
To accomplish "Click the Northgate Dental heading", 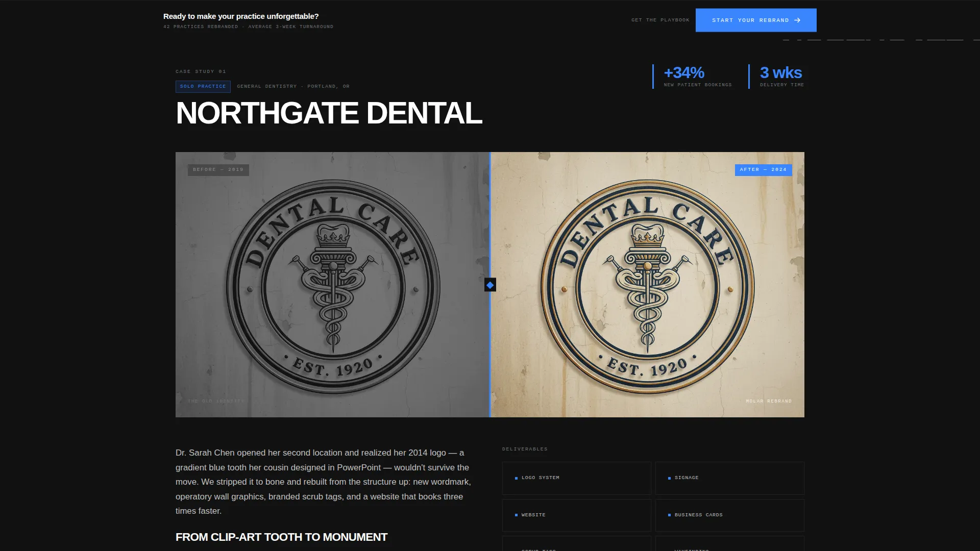I will (x=329, y=113).
